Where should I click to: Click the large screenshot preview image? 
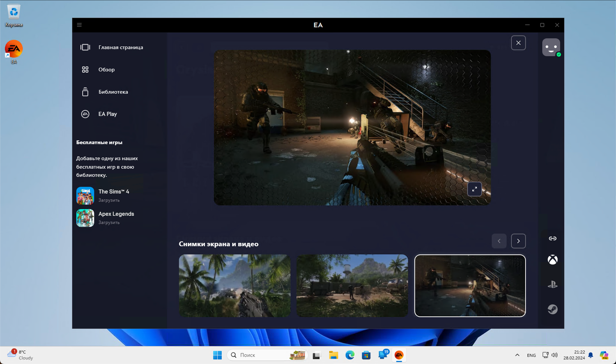352,128
